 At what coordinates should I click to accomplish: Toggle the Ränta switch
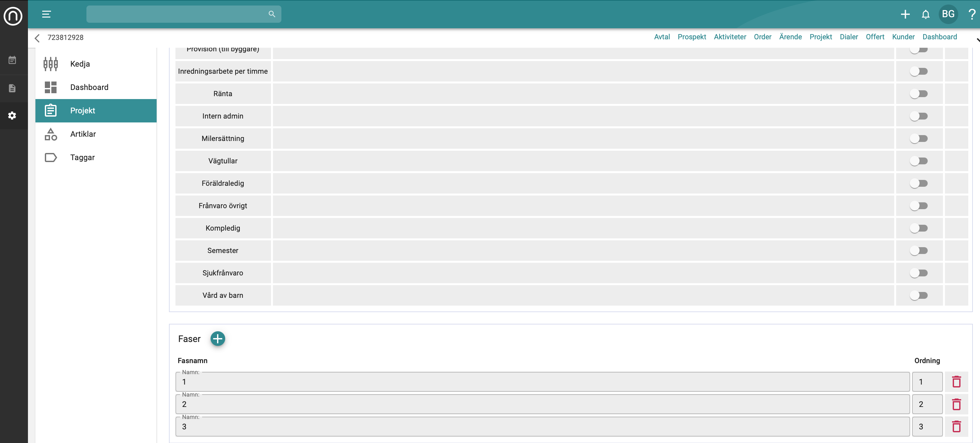pyautogui.click(x=919, y=94)
